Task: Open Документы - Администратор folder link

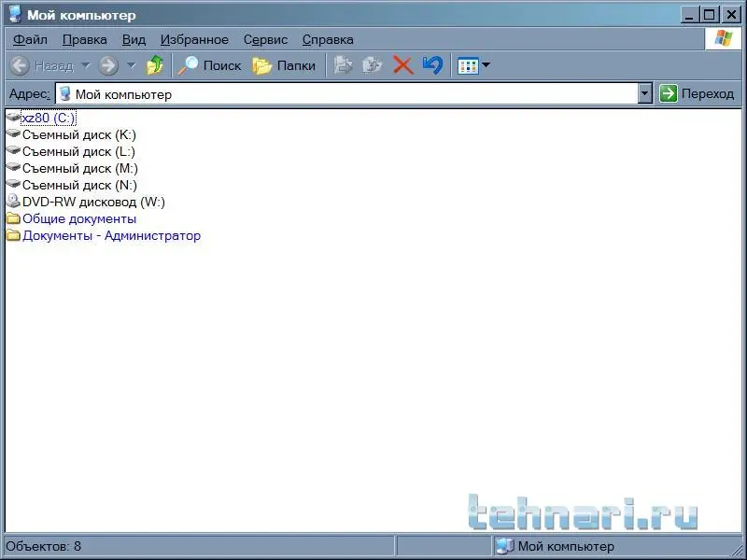Action: (111, 235)
